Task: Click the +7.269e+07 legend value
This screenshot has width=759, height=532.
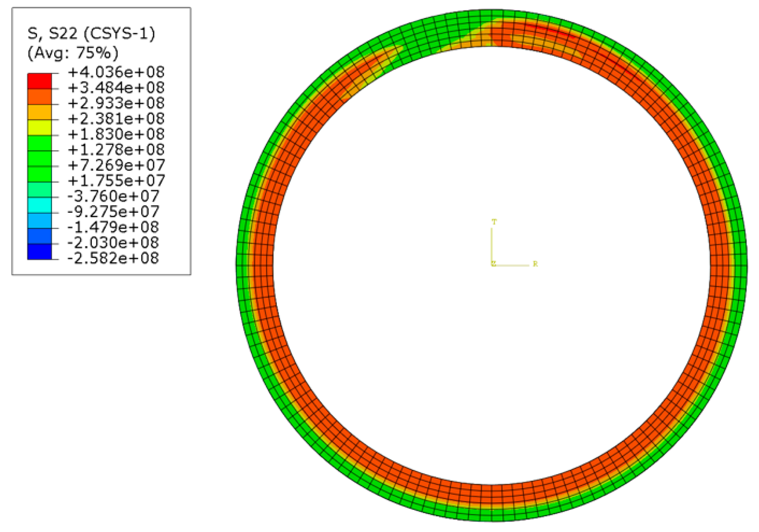Action: tap(116, 165)
